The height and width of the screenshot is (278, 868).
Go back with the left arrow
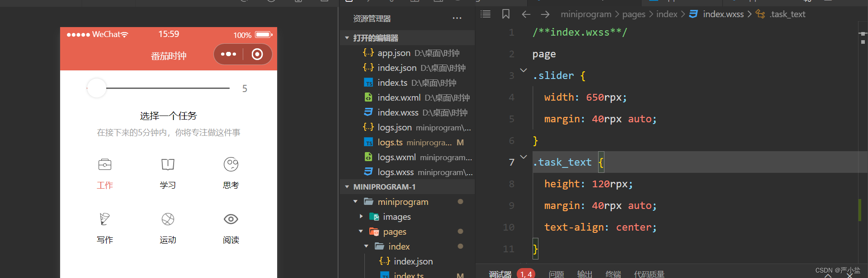526,14
